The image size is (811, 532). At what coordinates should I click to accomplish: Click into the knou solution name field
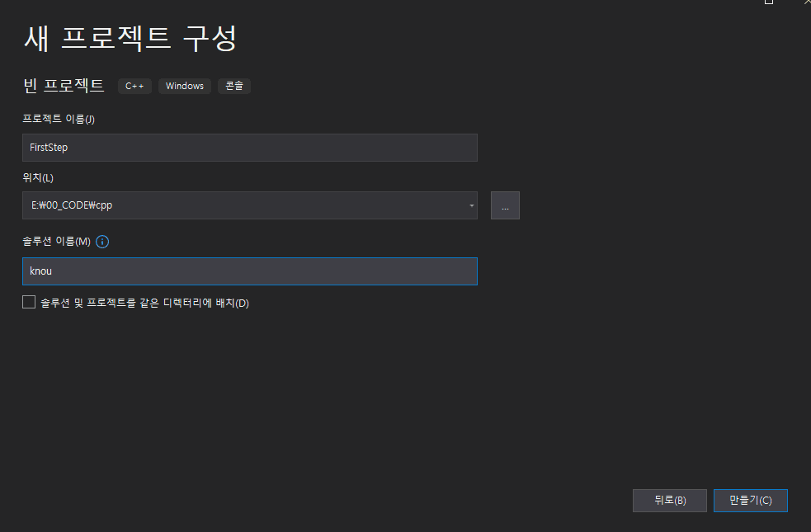[249, 271]
